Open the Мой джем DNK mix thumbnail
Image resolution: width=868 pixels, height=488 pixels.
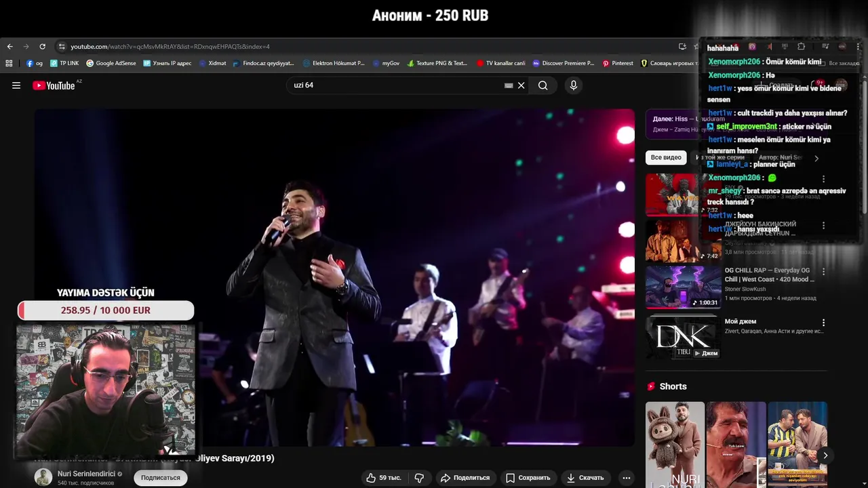click(683, 336)
